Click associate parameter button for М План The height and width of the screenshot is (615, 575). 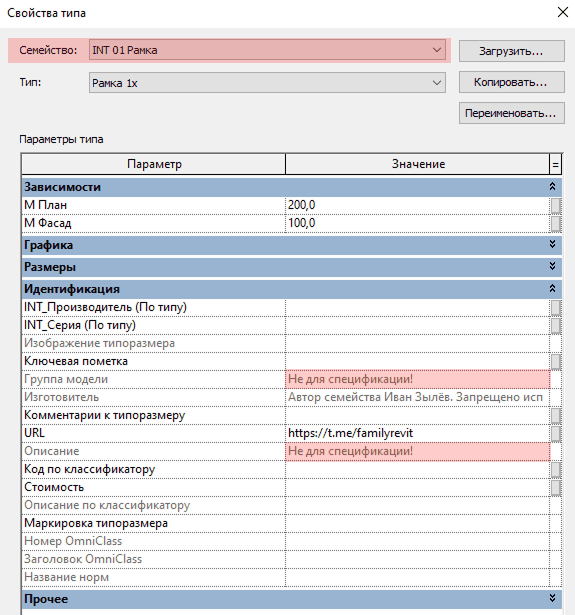[x=555, y=206]
